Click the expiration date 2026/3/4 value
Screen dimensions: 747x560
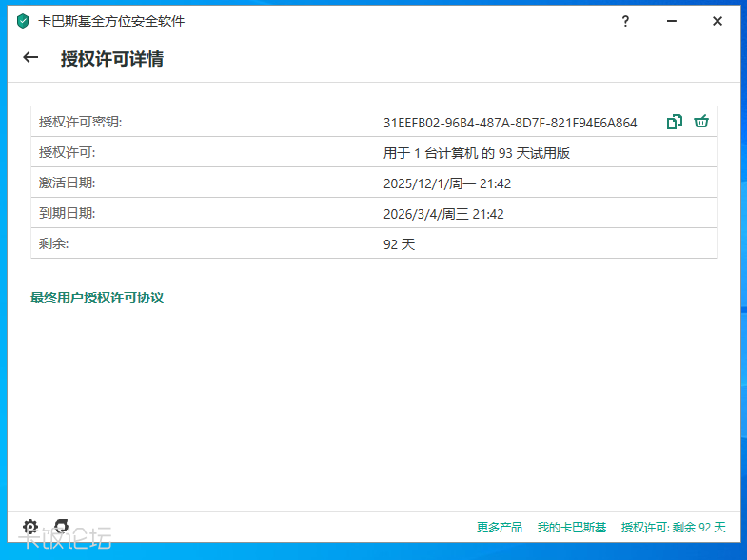443,214
